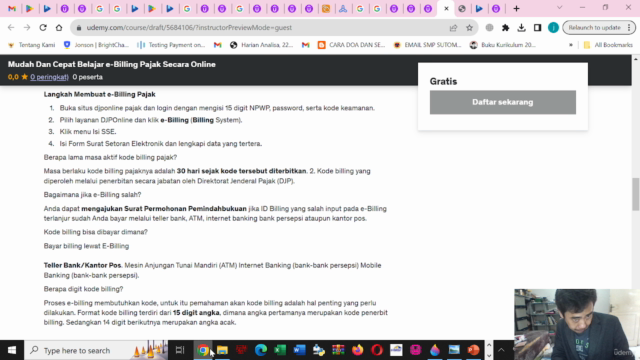Click the Gratis price label
This screenshot has width=640, height=360.
(443, 81)
